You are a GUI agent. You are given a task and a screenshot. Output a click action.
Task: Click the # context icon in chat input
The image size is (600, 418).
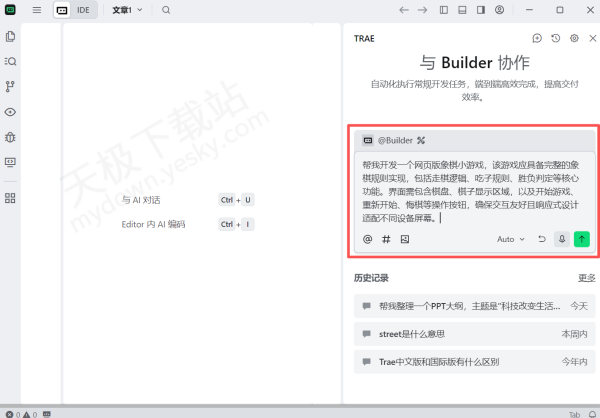coord(386,239)
